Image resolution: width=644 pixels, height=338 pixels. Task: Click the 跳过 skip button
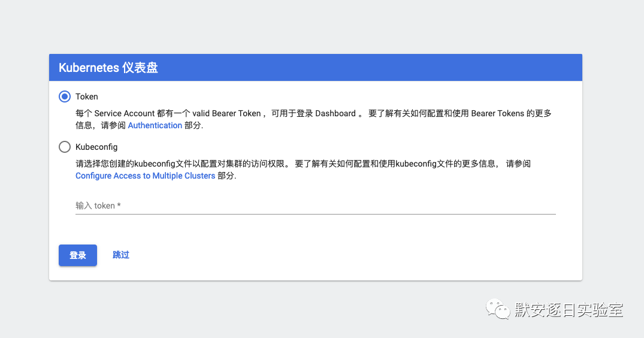(x=121, y=255)
